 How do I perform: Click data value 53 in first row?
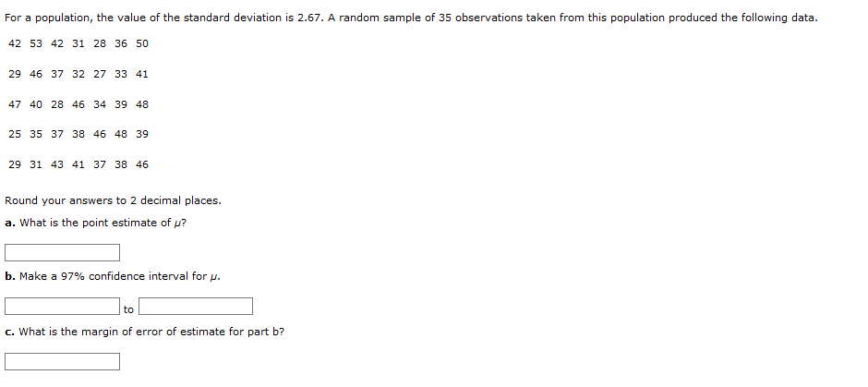(x=36, y=43)
